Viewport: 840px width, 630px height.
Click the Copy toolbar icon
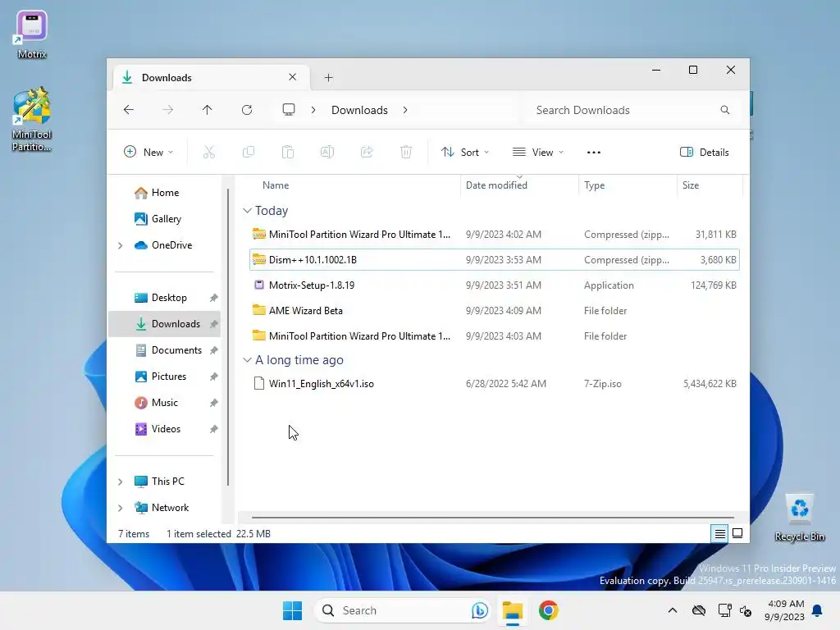click(x=249, y=152)
